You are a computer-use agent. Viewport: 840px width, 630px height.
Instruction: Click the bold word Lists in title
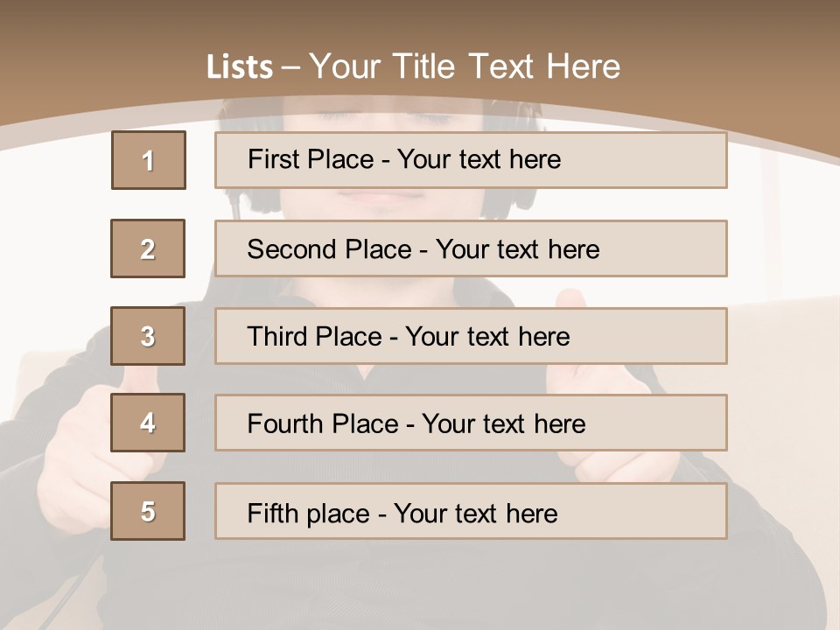coord(240,67)
